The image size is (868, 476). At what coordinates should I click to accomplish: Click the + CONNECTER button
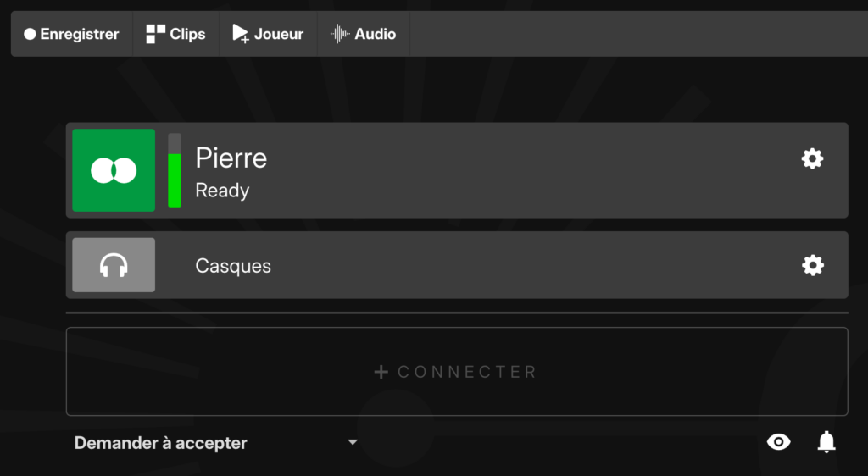[x=457, y=372]
